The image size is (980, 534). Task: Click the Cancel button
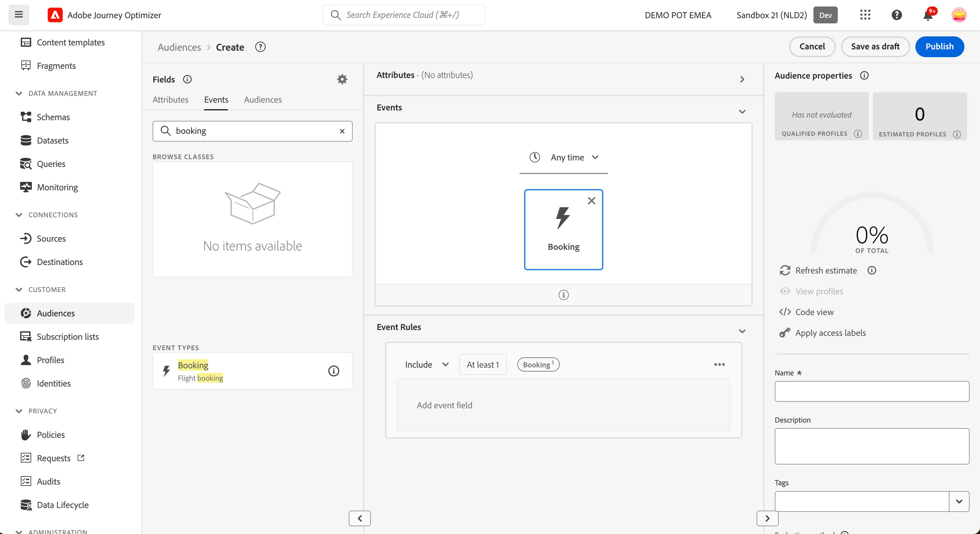pyautogui.click(x=812, y=46)
